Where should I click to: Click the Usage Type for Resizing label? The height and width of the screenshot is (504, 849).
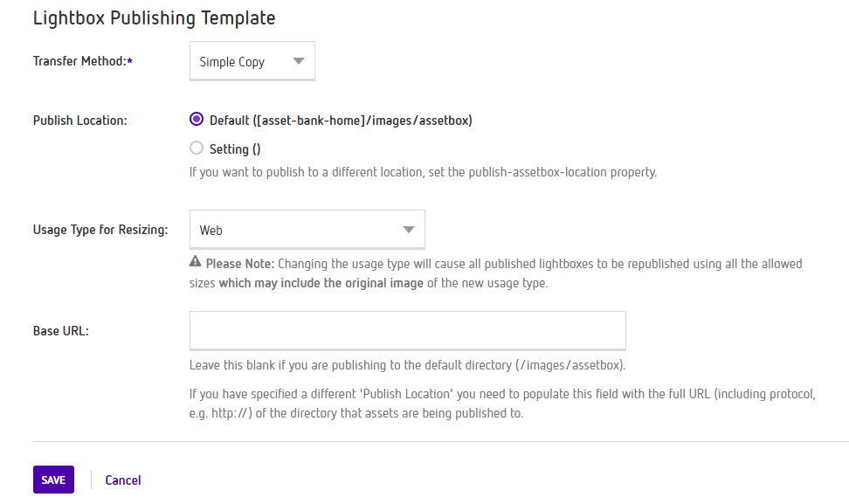coord(100,231)
